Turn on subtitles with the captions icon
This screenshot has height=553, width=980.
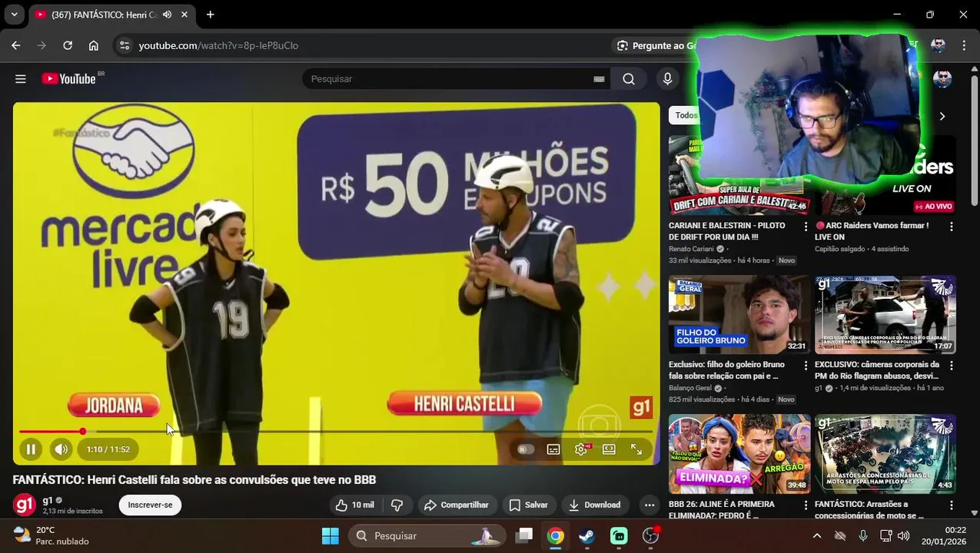click(x=553, y=449)
